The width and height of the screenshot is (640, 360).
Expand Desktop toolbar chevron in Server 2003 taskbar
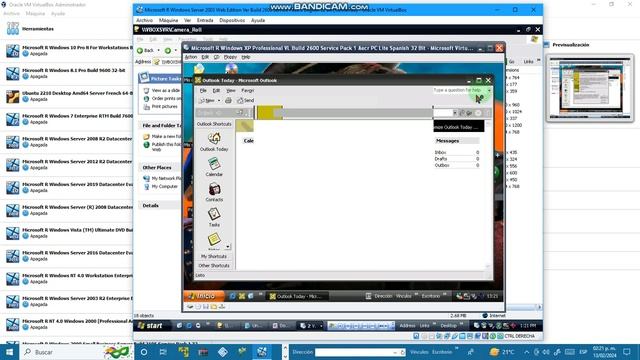click(462, 324)
